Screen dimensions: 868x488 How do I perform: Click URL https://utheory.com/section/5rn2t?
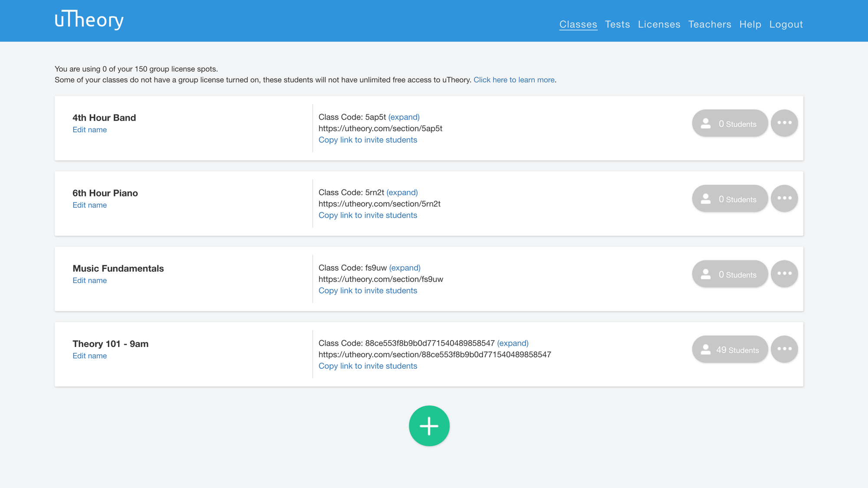(379, 204)
